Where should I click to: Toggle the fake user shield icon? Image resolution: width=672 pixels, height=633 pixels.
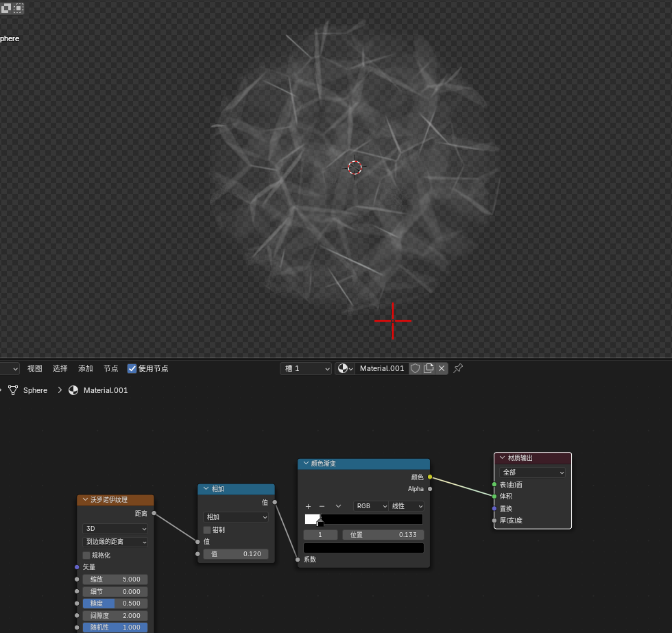[x=415, y=368]
